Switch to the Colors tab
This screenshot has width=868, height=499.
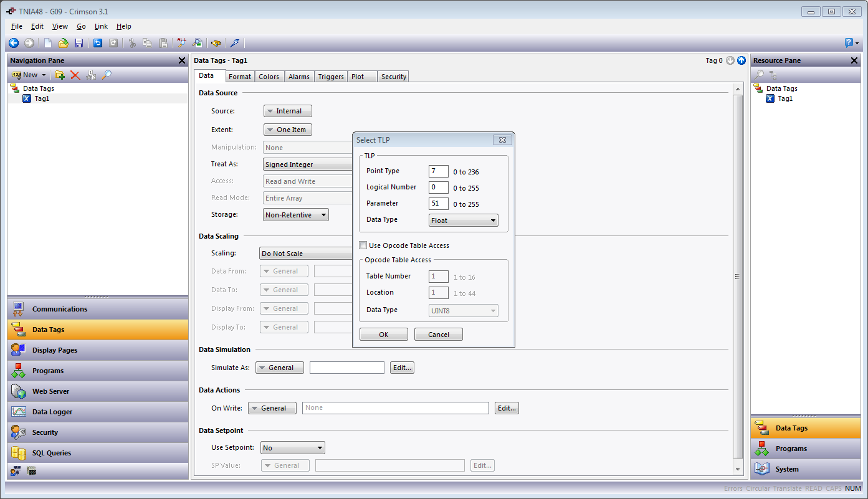269,77
